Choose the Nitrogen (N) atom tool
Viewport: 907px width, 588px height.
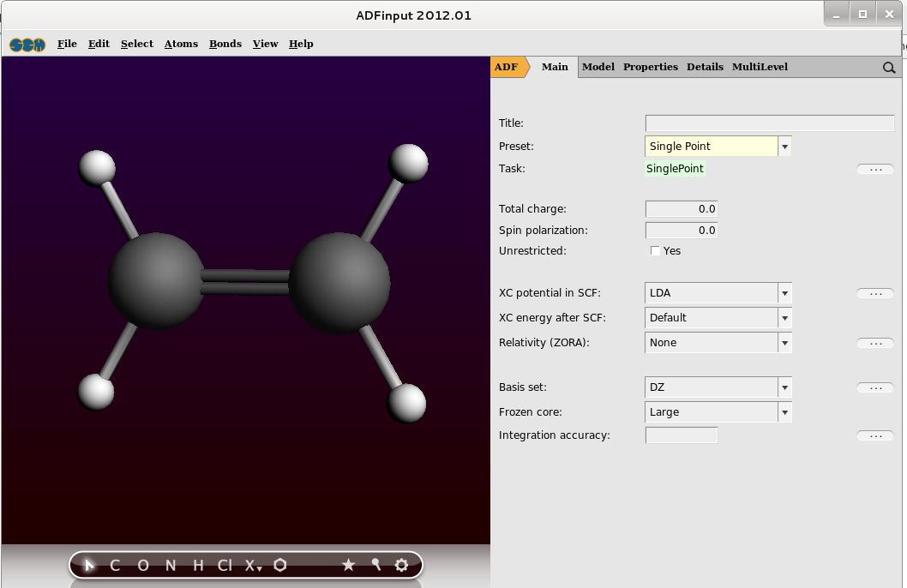(x=171, y=565)
